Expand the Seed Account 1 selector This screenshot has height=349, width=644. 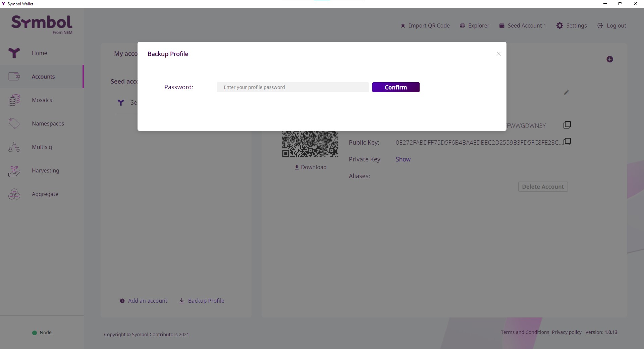coord(523,26)
